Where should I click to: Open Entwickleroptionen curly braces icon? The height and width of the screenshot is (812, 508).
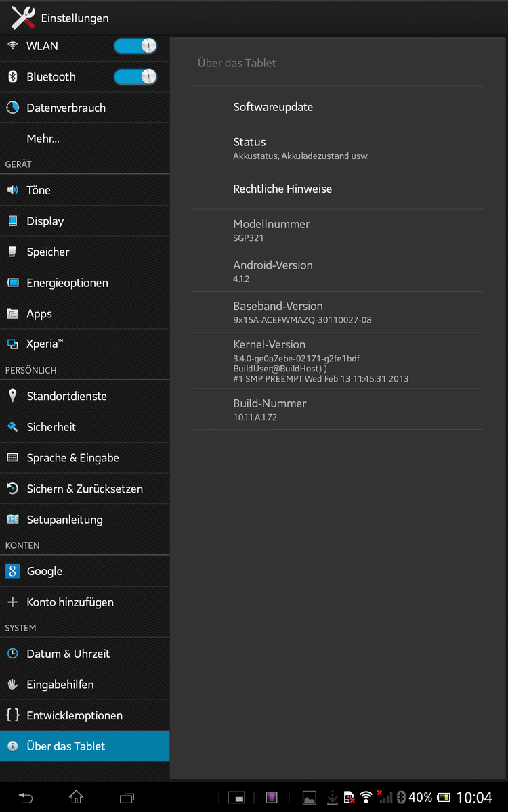click(x=12, y=715)
